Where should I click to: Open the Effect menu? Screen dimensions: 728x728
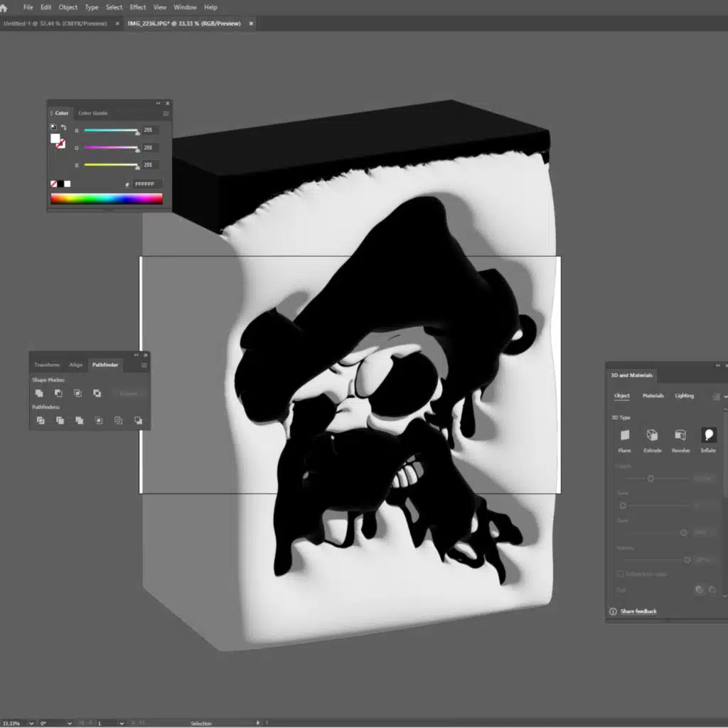137,7
